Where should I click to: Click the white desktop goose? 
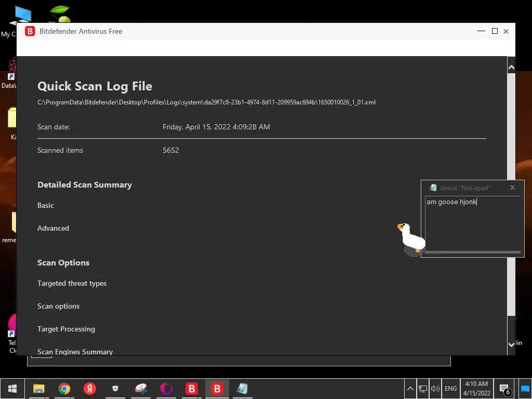click(x=411, y=238)
